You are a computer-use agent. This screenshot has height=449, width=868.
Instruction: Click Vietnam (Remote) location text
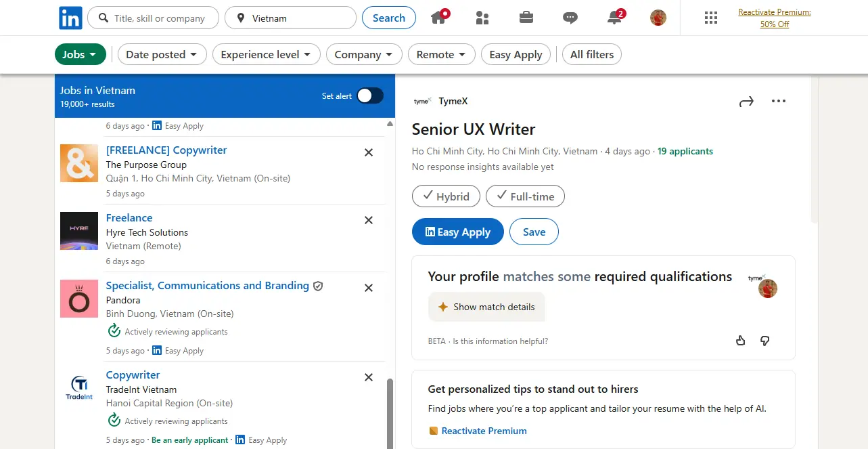coord(143,246)
